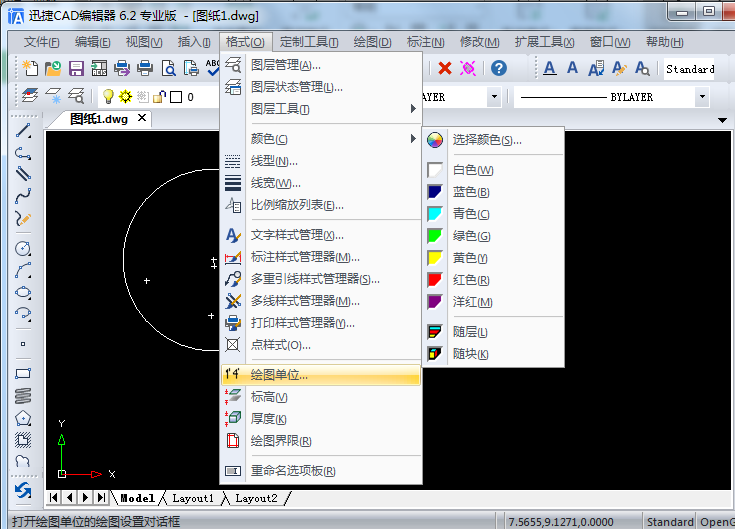Choose 文字样式管理(X)... menu entry
The width and height of the screenshot is (735, 529).
pos(321,235)
